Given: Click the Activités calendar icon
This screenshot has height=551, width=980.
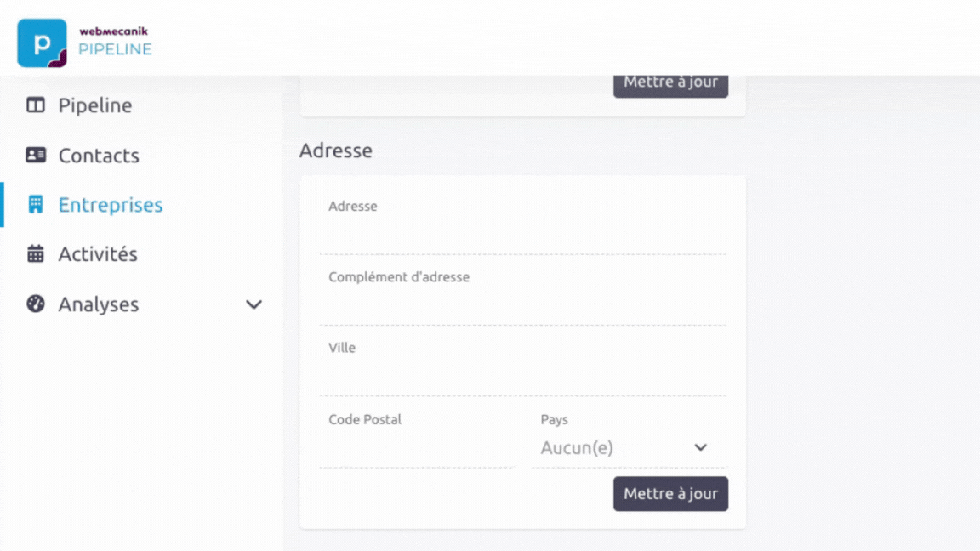Looking at the screenshot, I should tap(36, 253).
